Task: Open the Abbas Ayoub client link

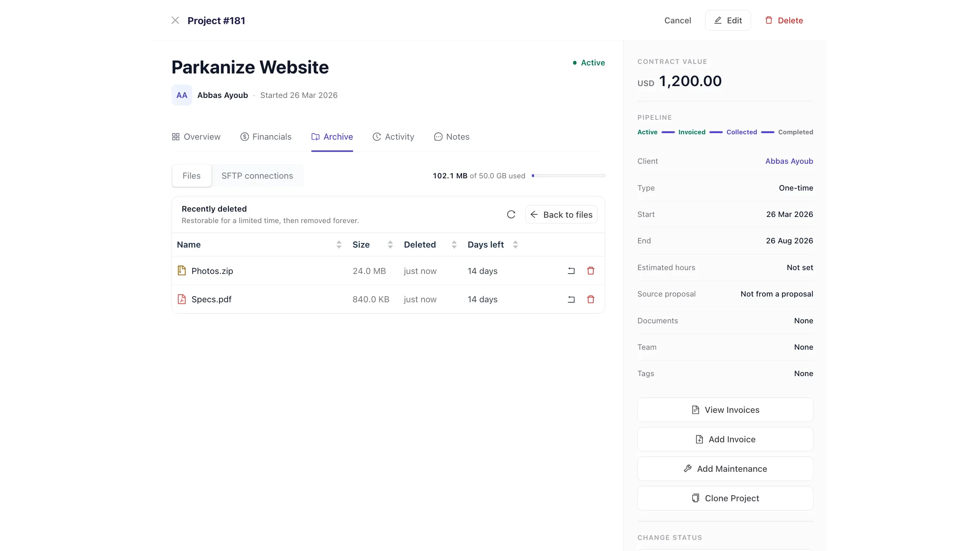Action: coord(789,161)
